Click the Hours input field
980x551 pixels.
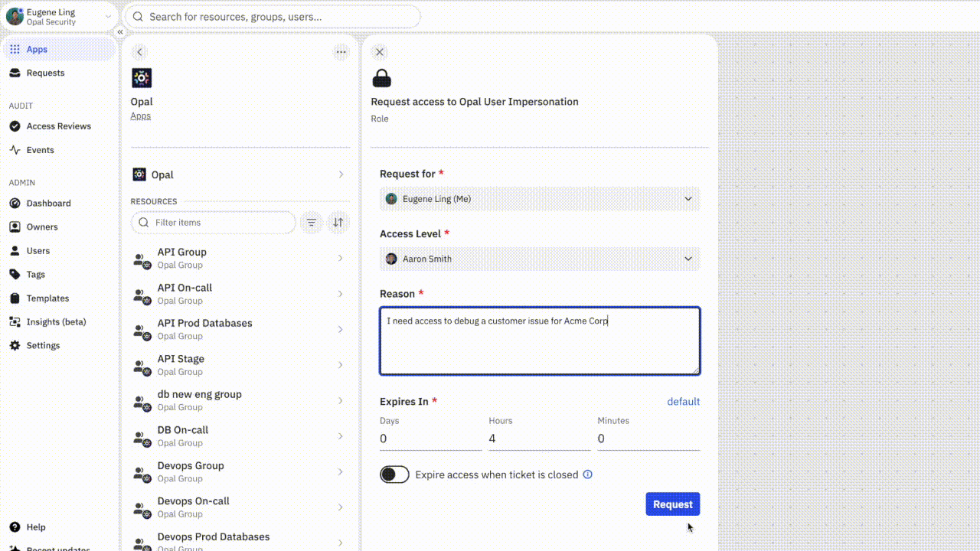coord(539,439)
